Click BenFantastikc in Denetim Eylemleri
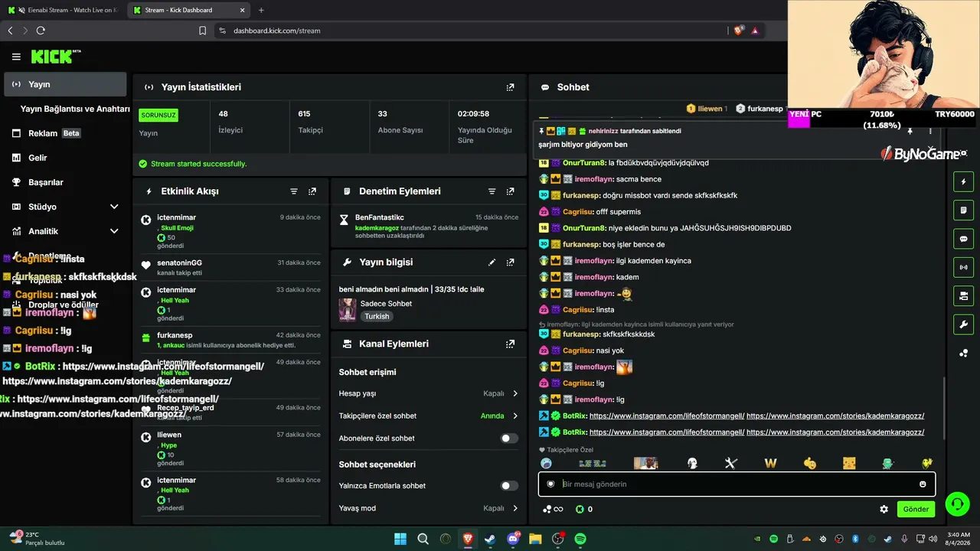Screen dimensions: 980x551 (379, 217)
